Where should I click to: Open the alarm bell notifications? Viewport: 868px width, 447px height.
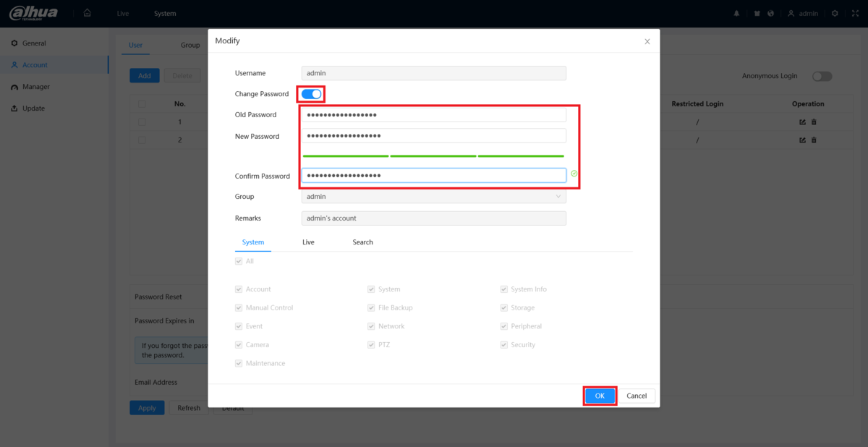[737, 13]
